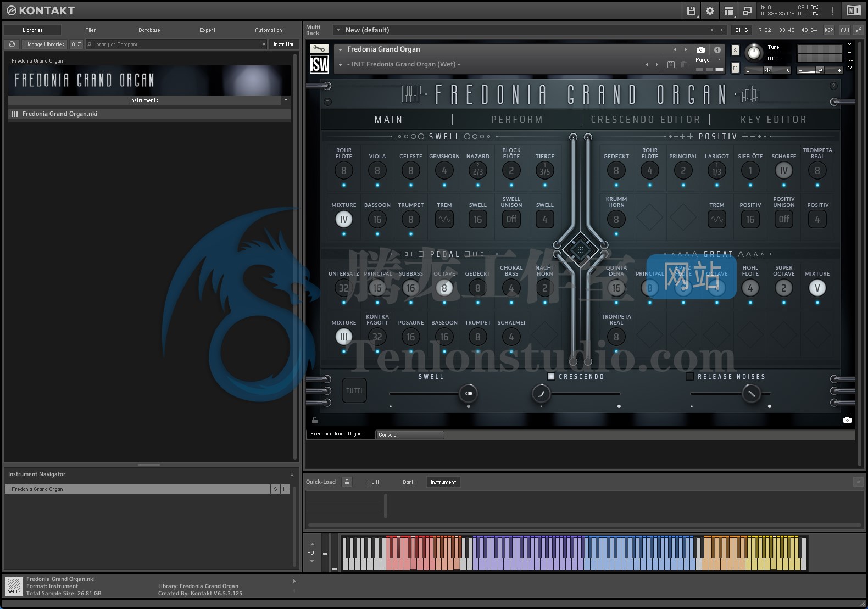Toggle the Quick-Load lock icon
Viewport: 868px width, 609px height.
pos(347,482)
